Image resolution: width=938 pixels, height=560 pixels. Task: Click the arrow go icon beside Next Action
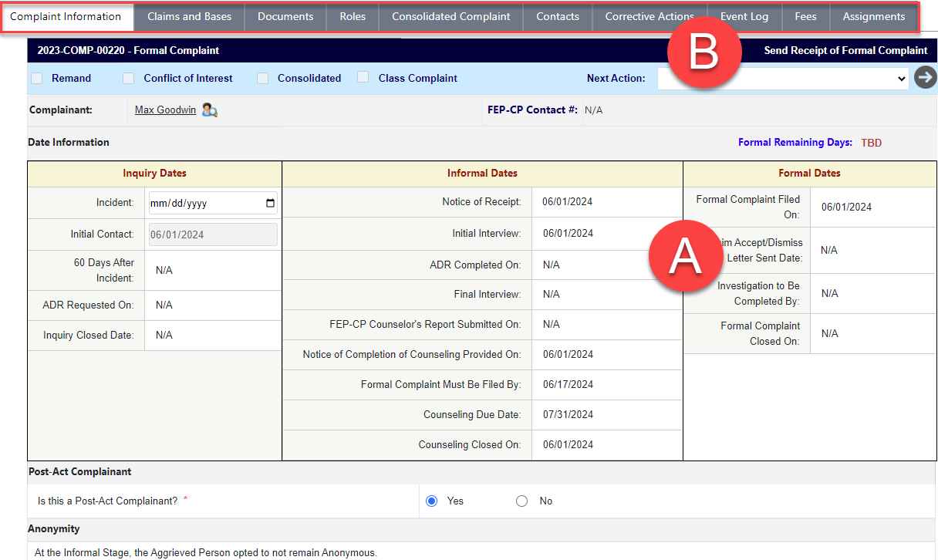tap(925, 78)
